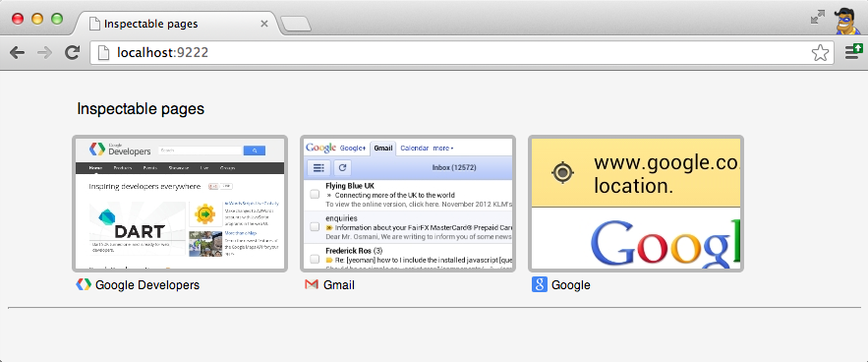The width and height of the screenshot is (868, 362).
Task: Click the fullscreen arrows icon
Action: 818,17
